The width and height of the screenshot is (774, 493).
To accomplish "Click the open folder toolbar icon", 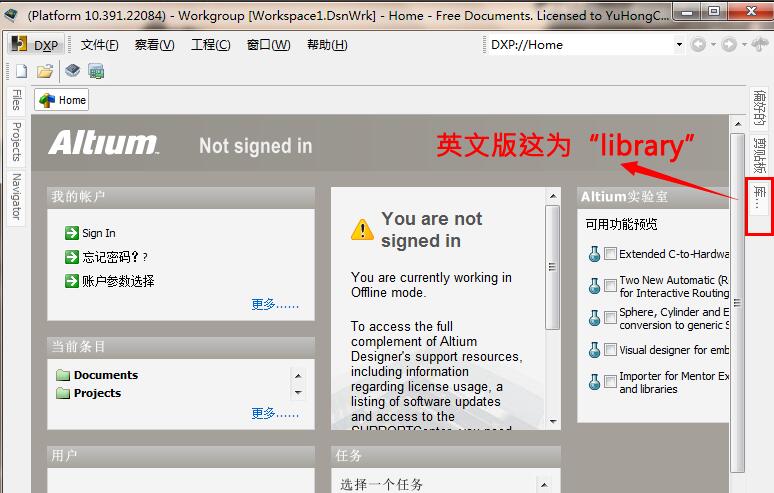I will click(45, 71).
